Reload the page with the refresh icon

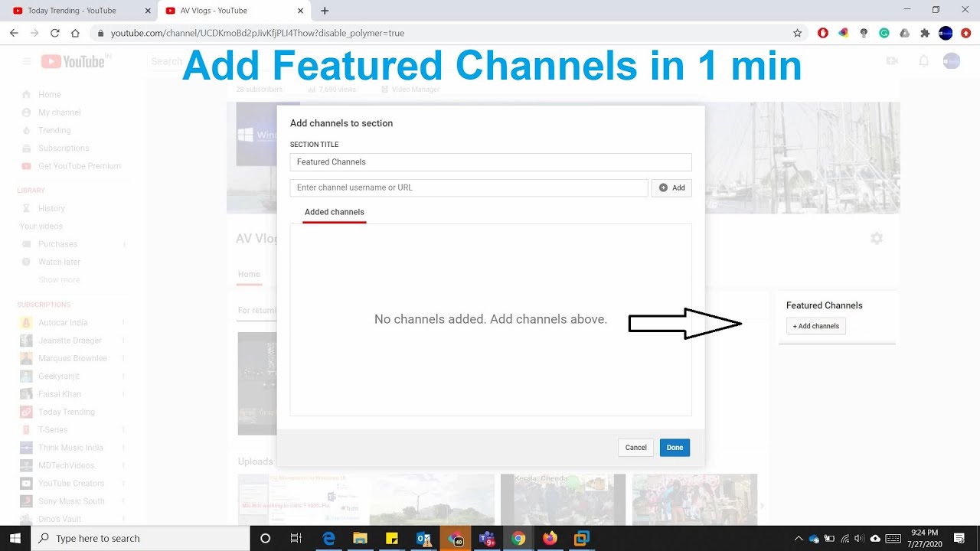point(54,33)
